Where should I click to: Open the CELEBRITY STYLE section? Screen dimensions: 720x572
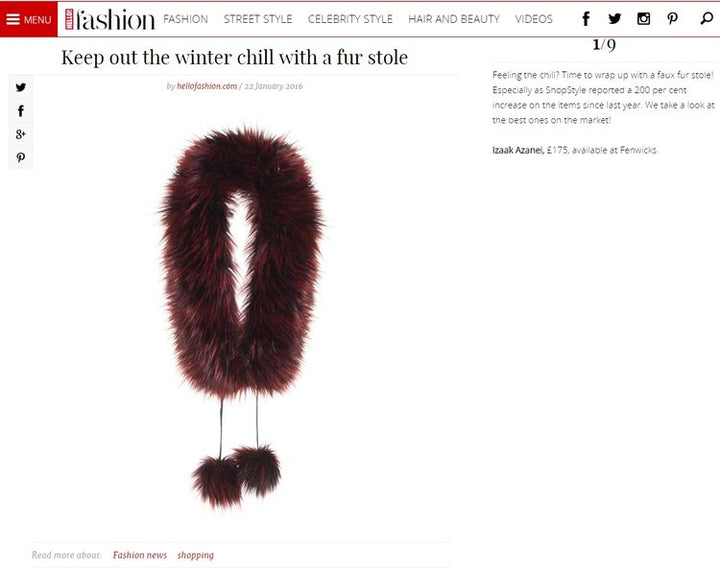[x=350, y=19]
